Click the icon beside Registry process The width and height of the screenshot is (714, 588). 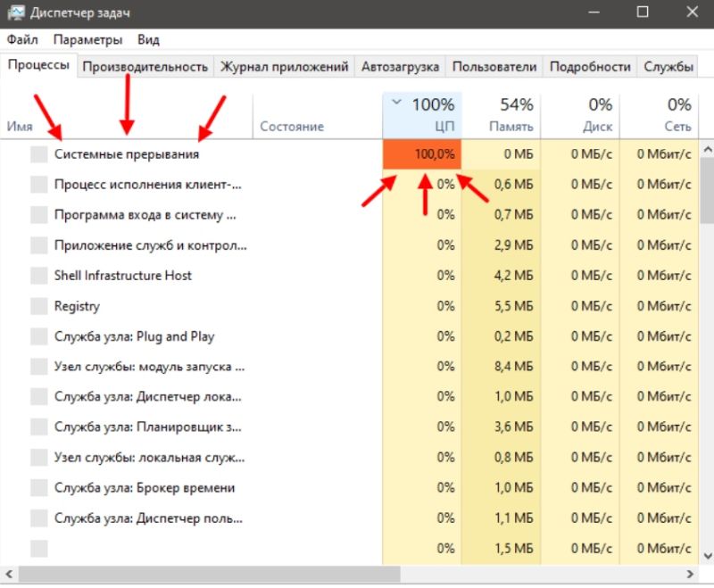pyautogui.click(x=39, y=306)
